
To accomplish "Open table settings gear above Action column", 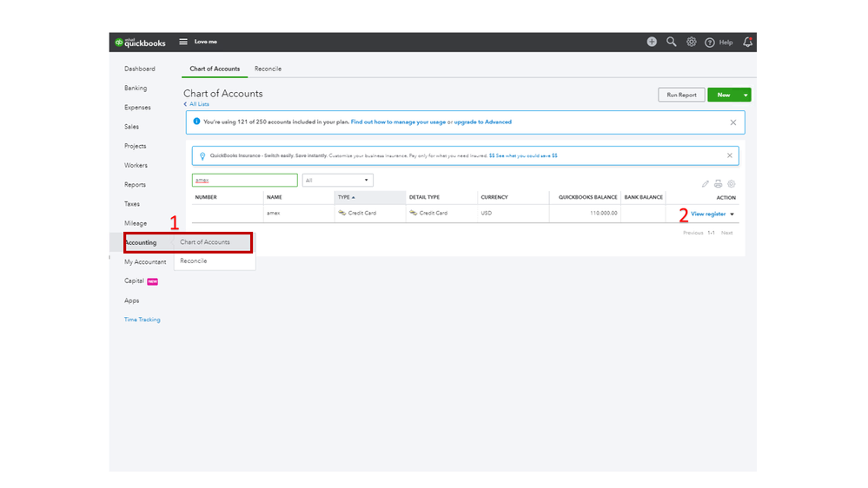I will pos(732,184).
